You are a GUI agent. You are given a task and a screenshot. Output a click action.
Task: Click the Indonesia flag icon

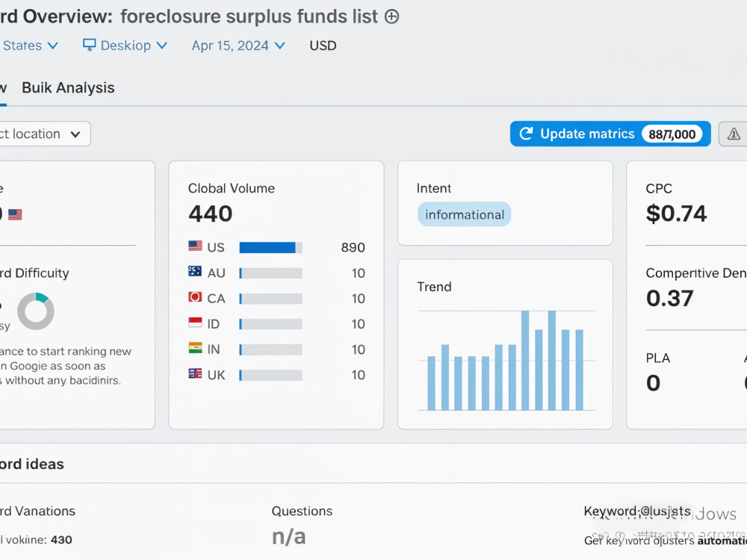tap(195, 323)
